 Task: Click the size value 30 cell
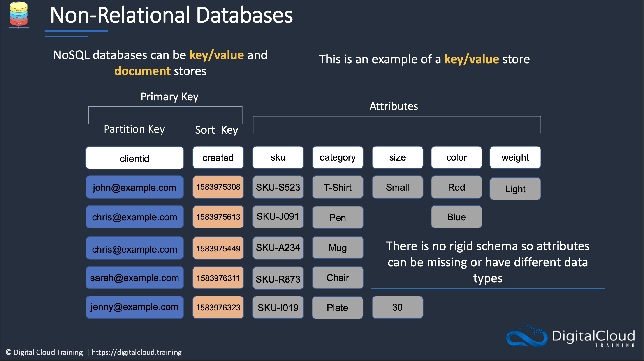[x=397, y=308]
